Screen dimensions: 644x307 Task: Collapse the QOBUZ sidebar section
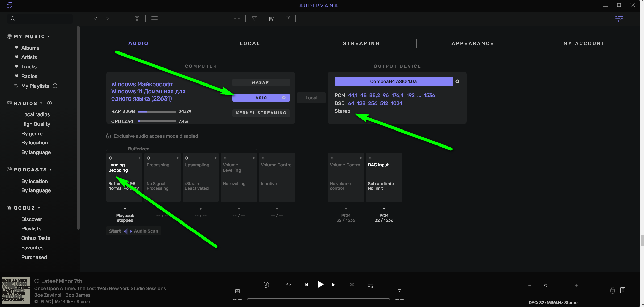[39, 208]
